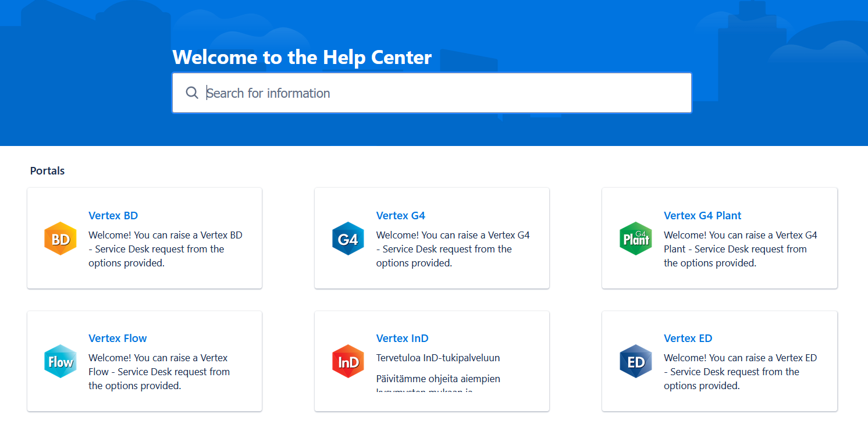The image size is (868, 431).
Task: Focus the Search for information field
Action: (x=442, y=93)
